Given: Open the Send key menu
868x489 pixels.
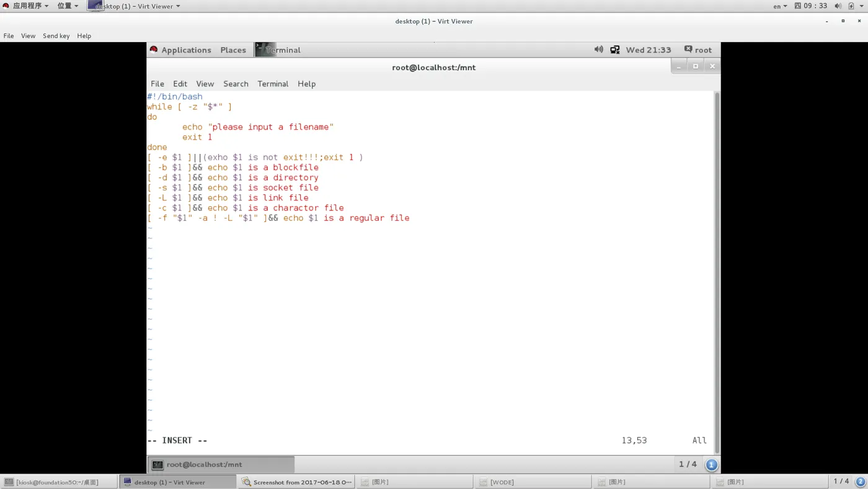Looking at the screenshot, I should [56, 36].
